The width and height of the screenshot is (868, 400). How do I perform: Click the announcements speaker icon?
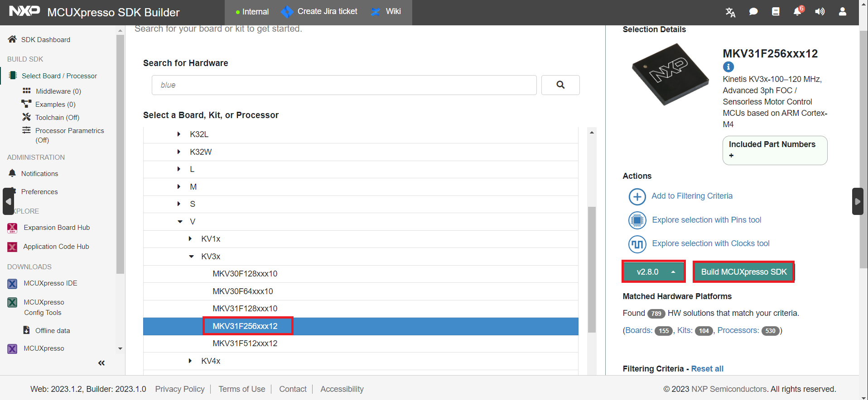[820, 12]
